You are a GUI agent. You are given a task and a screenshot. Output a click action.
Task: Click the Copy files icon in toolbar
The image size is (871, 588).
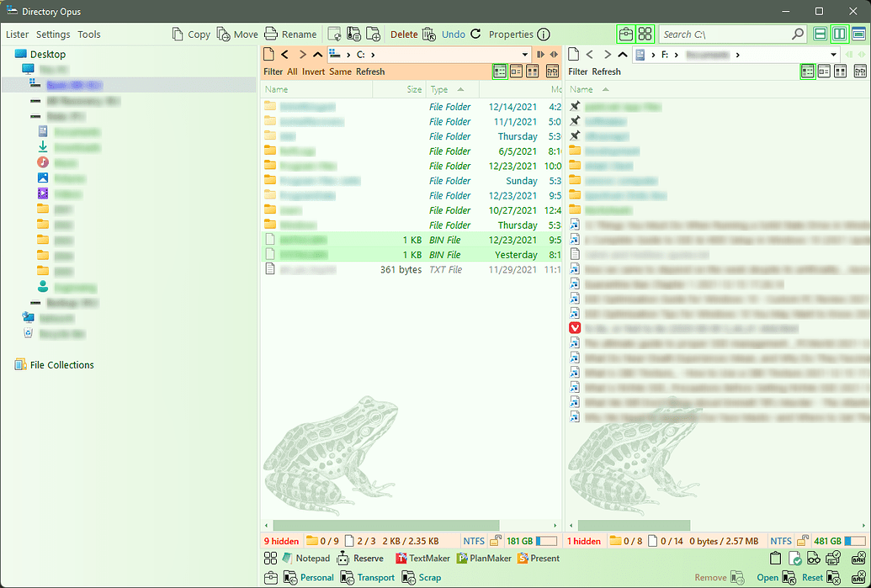point(178,34)
